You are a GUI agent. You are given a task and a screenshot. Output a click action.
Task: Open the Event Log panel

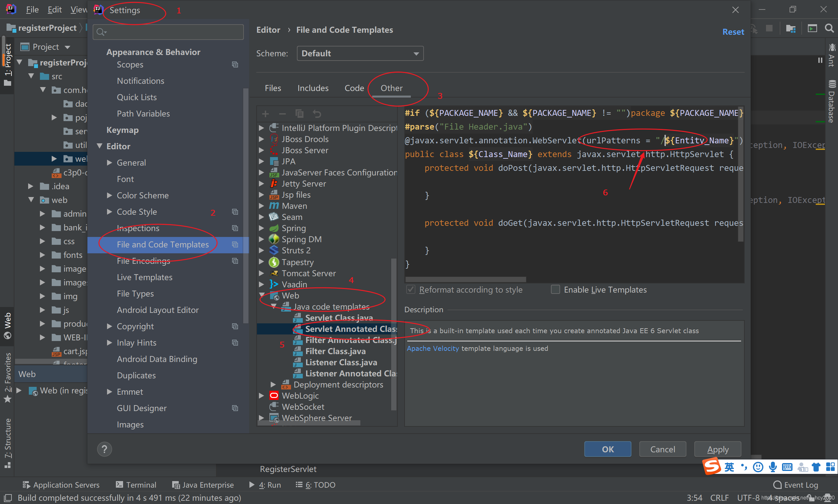[796, 485]
